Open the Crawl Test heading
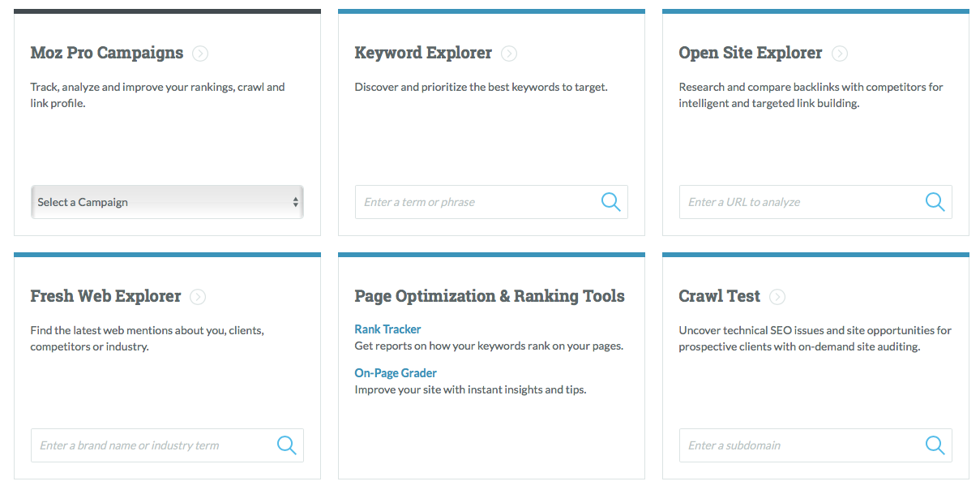This screenshot has width=980, height=490. click(x=720, y=296)
